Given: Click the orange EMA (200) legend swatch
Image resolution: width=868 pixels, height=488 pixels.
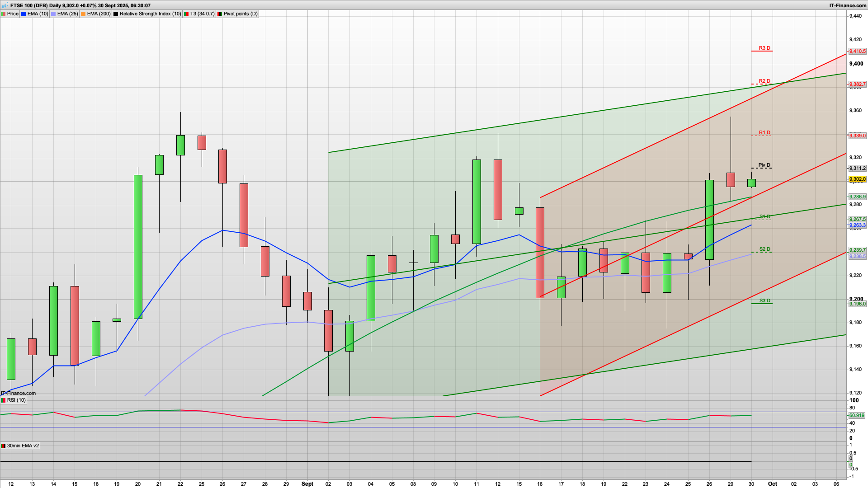Looking at the screenshot, I should pyautogui.click(x=84, y=14).
